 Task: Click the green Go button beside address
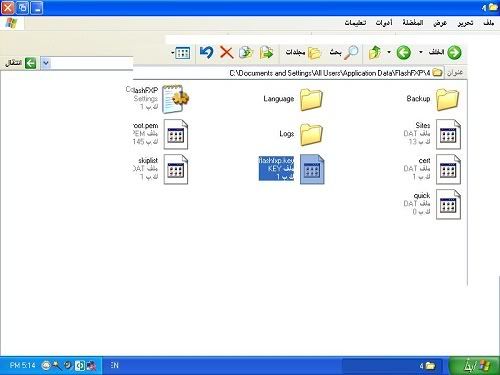[21, 63]
